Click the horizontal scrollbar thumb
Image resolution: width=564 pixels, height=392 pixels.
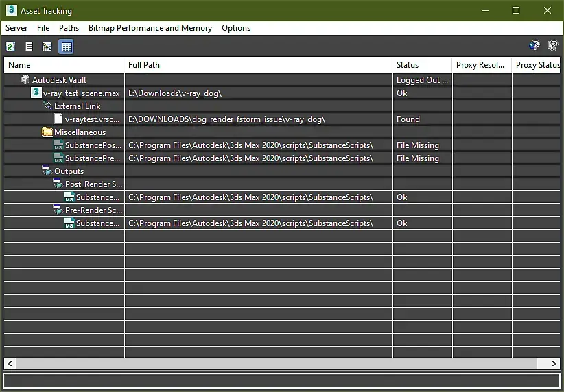[277, 364]
